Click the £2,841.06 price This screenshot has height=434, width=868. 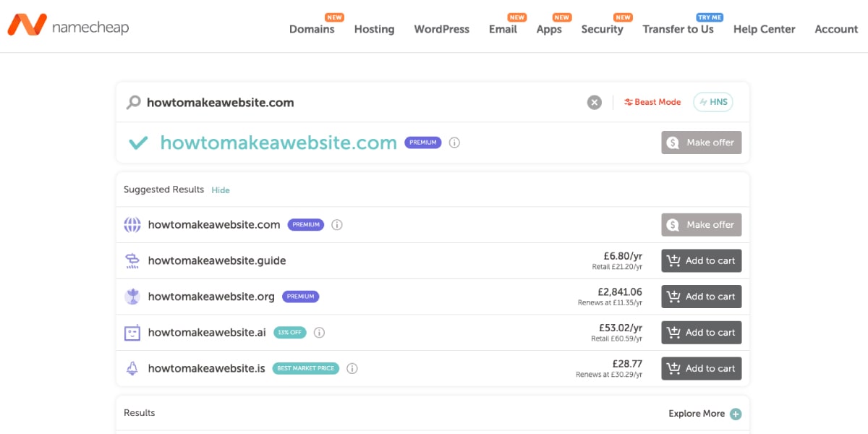click(x=620, y=292)
